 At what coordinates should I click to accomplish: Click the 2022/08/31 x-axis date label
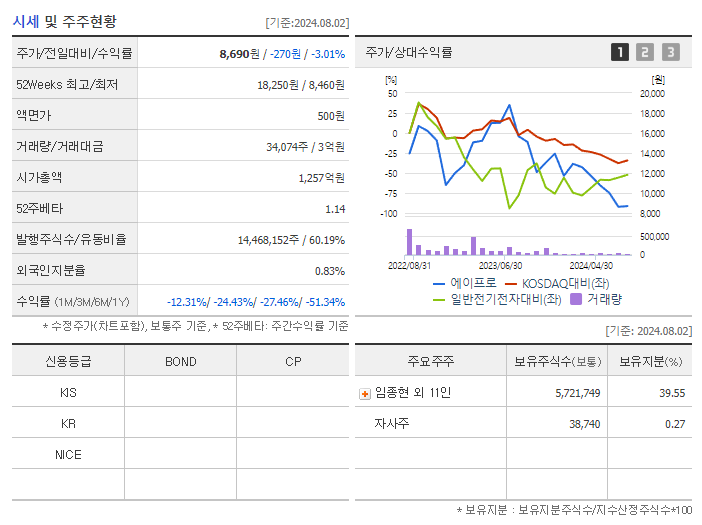click(x=409, y=265)
